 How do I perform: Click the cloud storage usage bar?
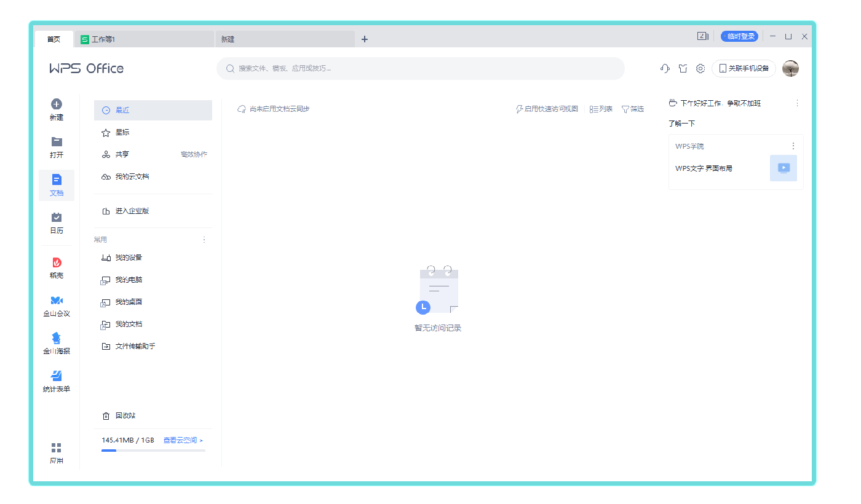point(153,451)
